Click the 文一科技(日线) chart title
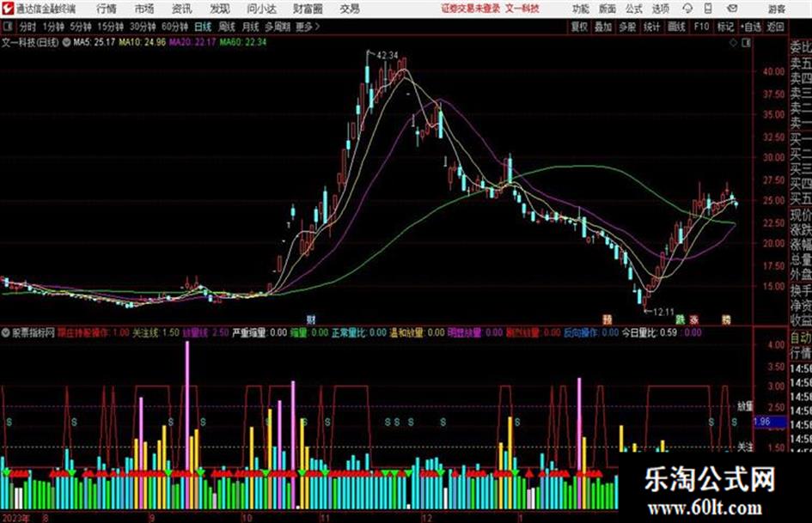The image size is (812, 523). (x=30, y=42)
